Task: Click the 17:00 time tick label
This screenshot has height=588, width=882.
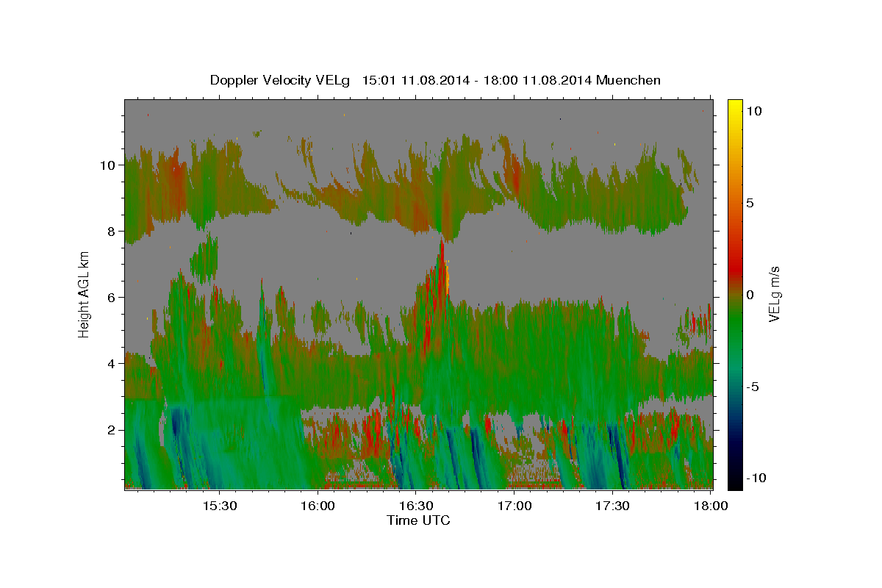Action: coord(514,506)
